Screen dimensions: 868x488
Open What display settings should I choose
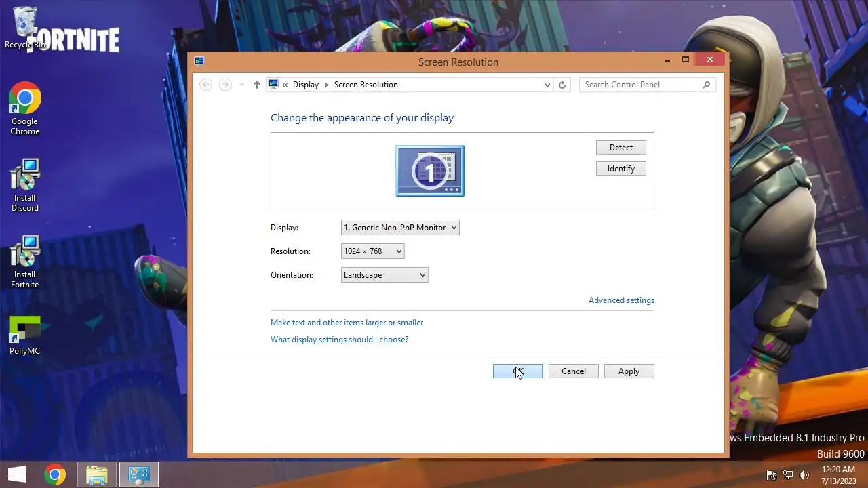tap(339, 340)
